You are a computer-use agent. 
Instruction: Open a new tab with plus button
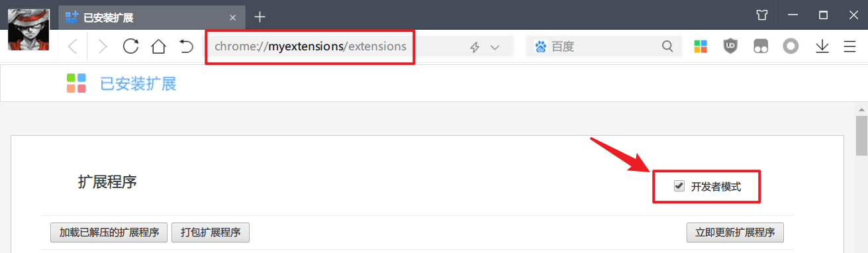coord(260,17)
